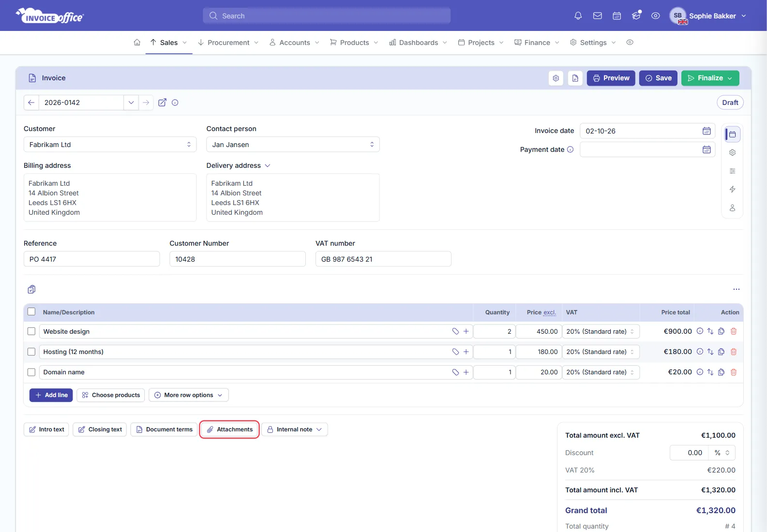The height and width of the screenshot is (532, 767).
Task: Click the eye icon in the top header
Action: (655, 16)
